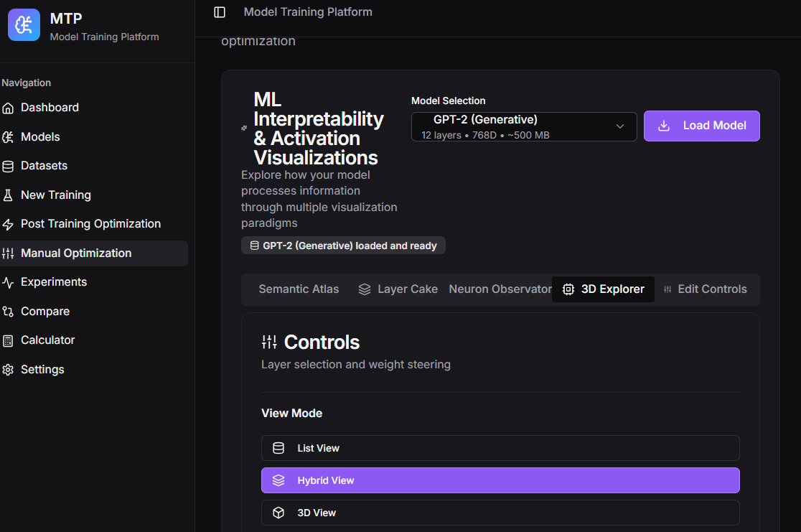Switch to the Layer Cake tab
The width and height of the screenshot is (801, 532).
click(x=398, y=289)
